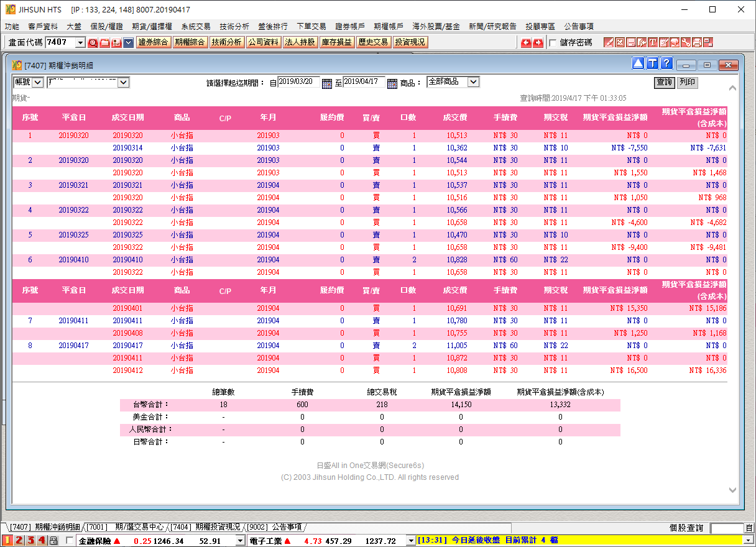Toggle the checkbox beside 金融保險 ticker

point(69,541)
